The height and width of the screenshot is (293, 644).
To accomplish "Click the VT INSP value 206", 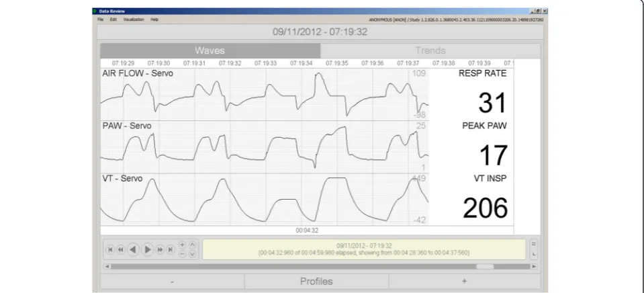I will (x=486, y=208).
